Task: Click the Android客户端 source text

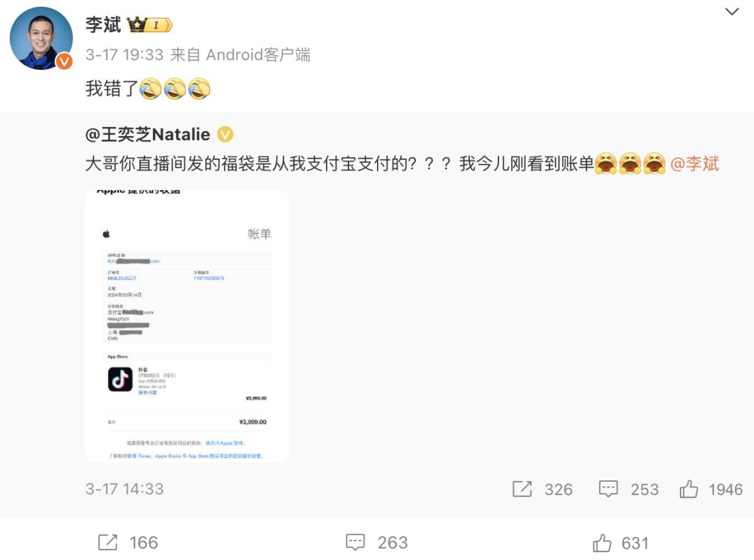Action: (x=258, y=54)
